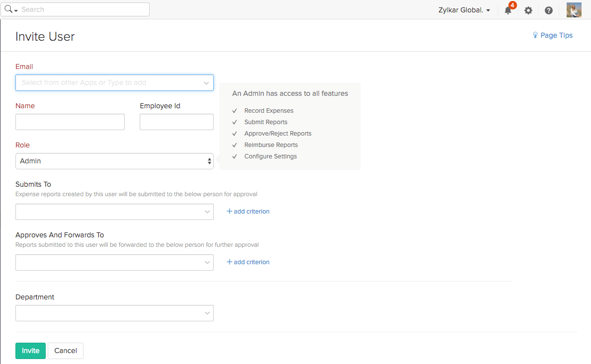Viewport: 591px width, 364px height.
Task: Open the notifications bell
Action: click(507, 10)
